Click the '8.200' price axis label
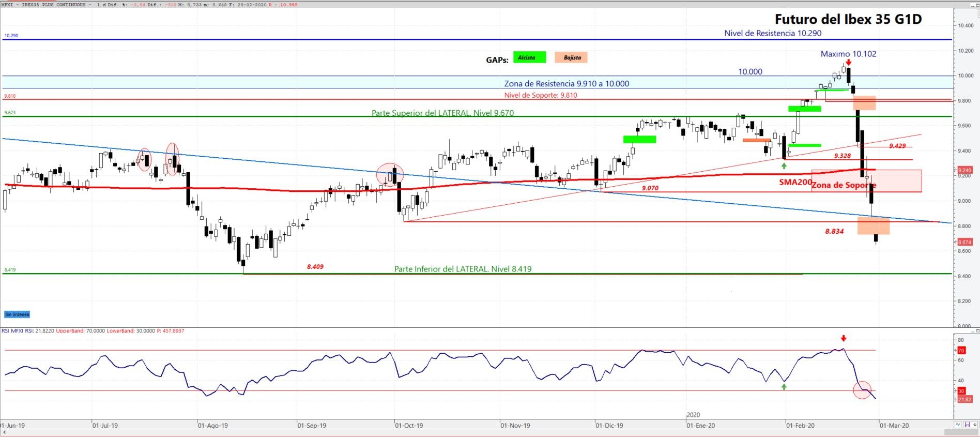Viewport: 980px width, 437px height. [964, 301]
